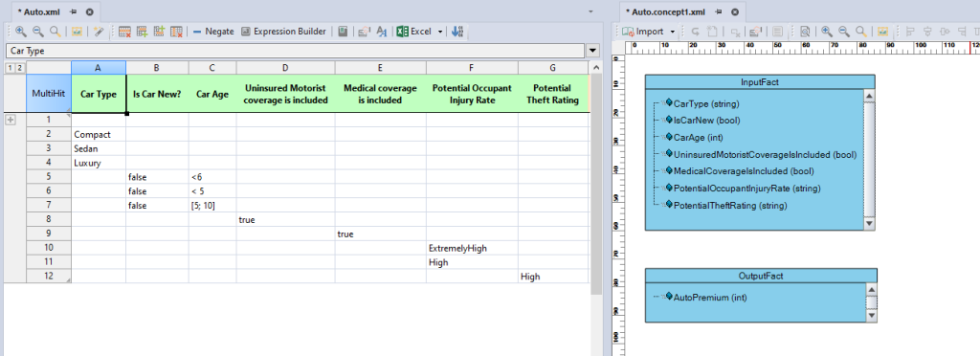Screen dimensions: 980x356
Task: Delete column using the red-x column icon
Action: [176, 32]
